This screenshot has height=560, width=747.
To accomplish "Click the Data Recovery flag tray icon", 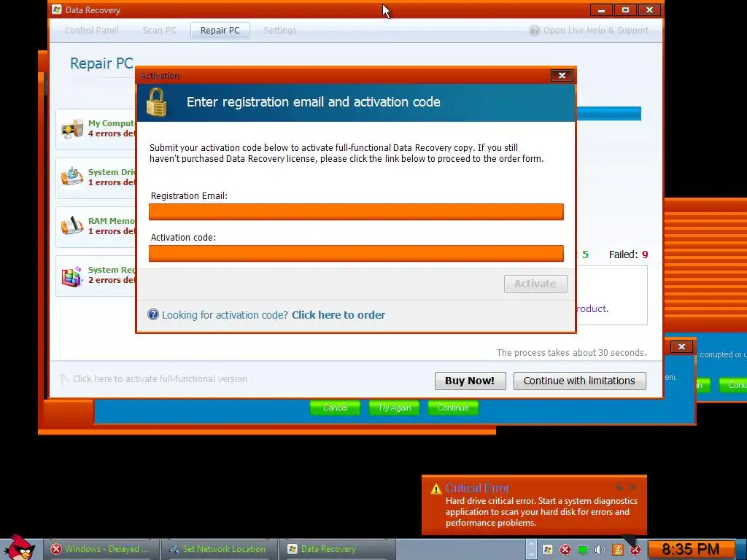I will pos(548,550).
